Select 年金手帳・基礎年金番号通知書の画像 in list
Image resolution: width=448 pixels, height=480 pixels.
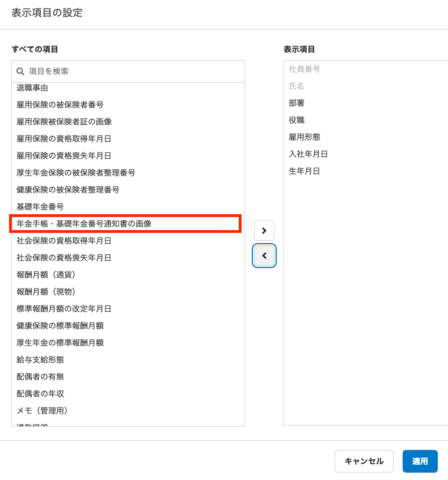(125, 224)
